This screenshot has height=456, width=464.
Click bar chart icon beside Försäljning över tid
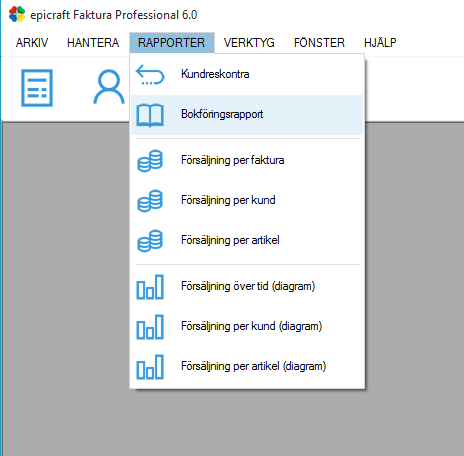coord(150,287)
